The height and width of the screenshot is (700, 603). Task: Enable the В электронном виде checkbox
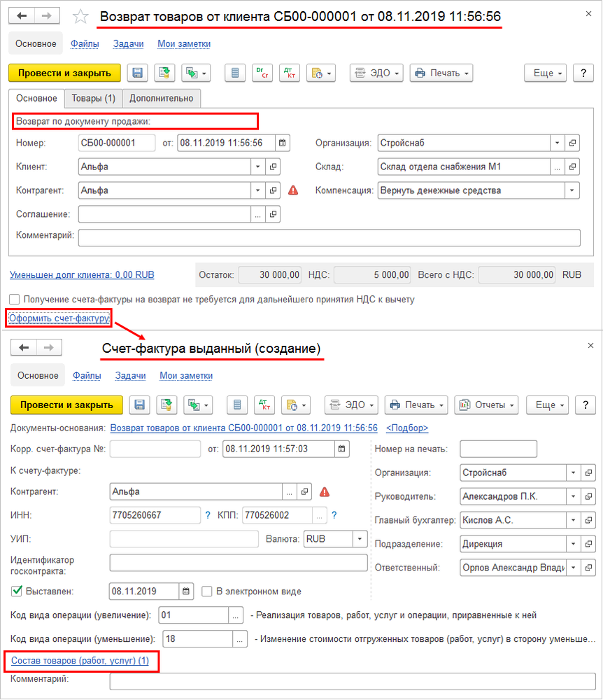click(206, 591)
